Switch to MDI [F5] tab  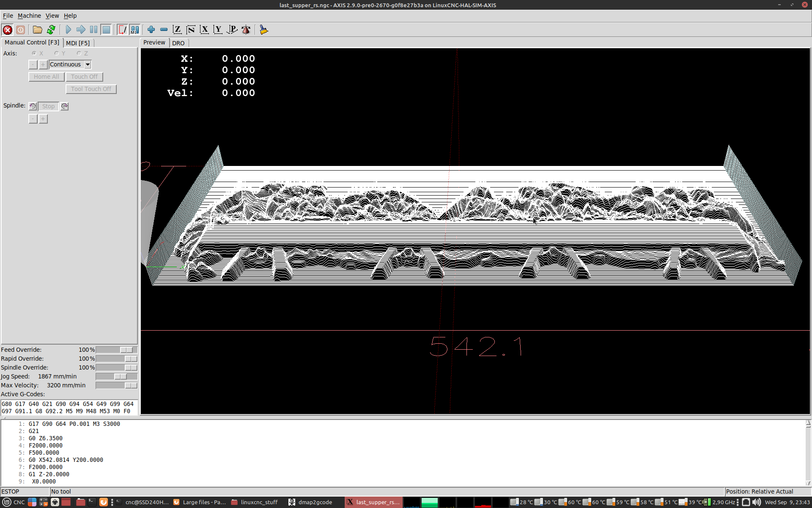coord(78,43)
